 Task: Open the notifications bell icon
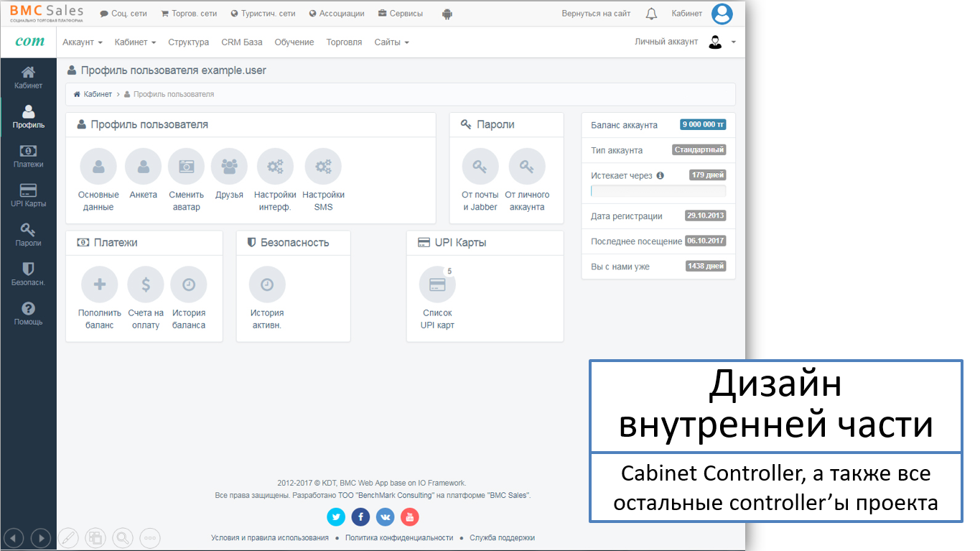pyautogui.click(x=651, y=14)
